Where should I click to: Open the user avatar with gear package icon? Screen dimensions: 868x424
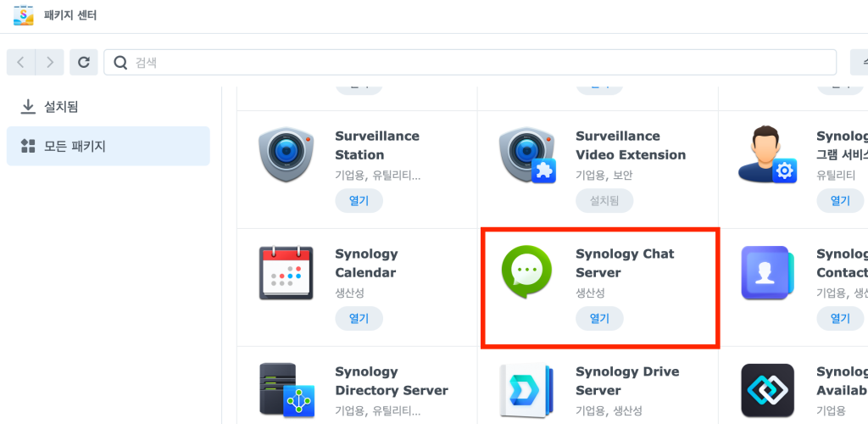tap(767, 155)
